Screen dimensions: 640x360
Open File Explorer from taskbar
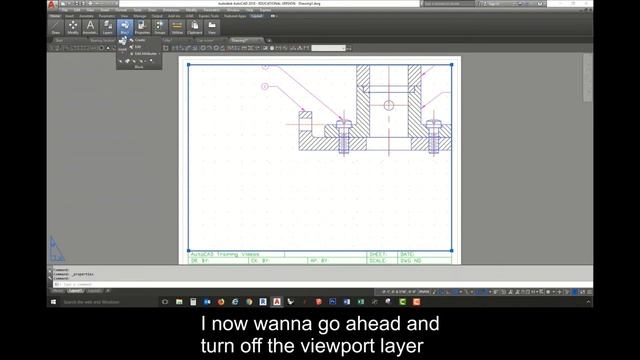tap(179, 302)
